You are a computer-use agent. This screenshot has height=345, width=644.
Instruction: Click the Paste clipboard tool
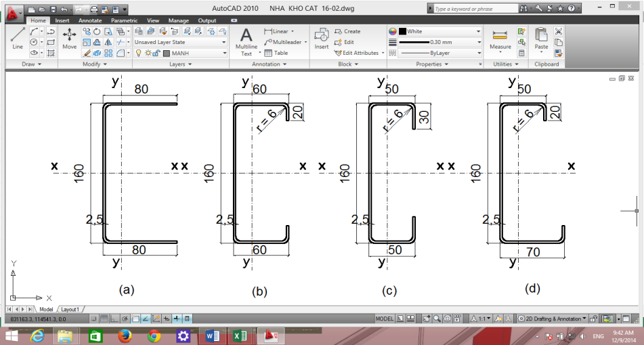pyautogui.click(x=541, y=39)
